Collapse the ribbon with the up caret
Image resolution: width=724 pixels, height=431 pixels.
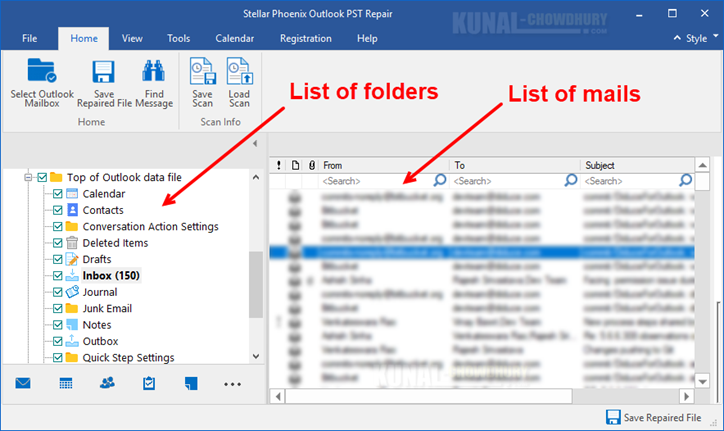coord(677,38)
